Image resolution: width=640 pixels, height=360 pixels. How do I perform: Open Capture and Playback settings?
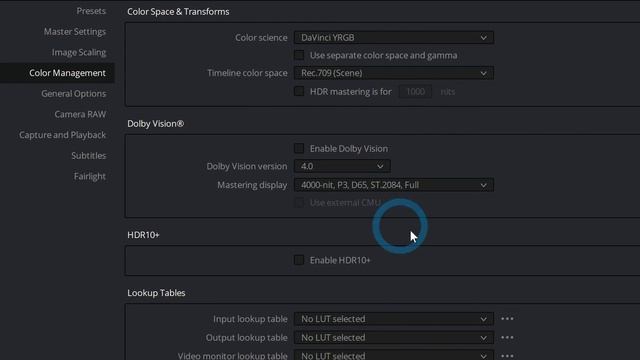62,135
